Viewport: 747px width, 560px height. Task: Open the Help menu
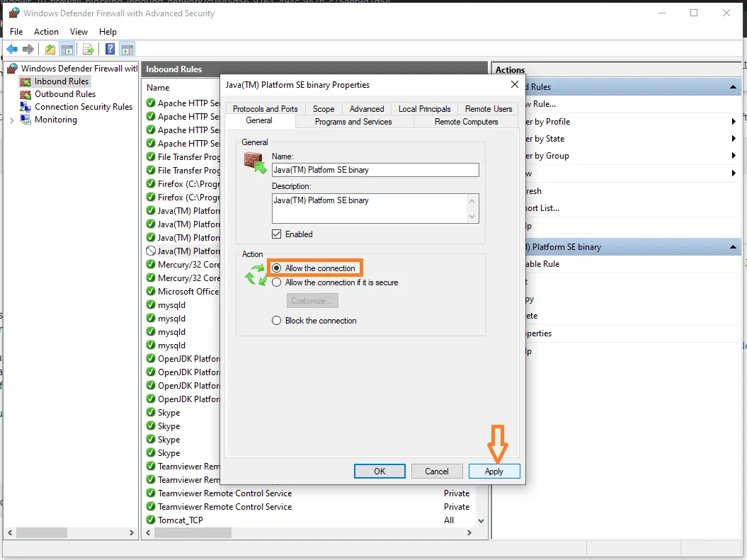coord(108,31)
